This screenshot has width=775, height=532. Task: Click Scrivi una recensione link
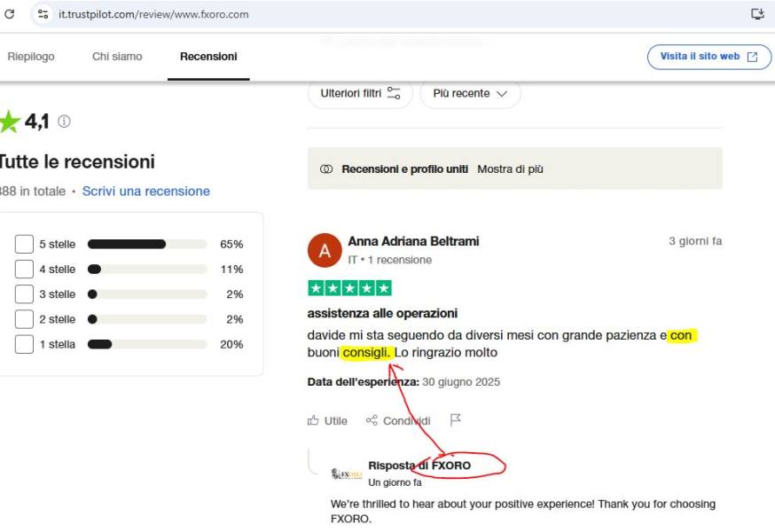[x=145, y=192]
